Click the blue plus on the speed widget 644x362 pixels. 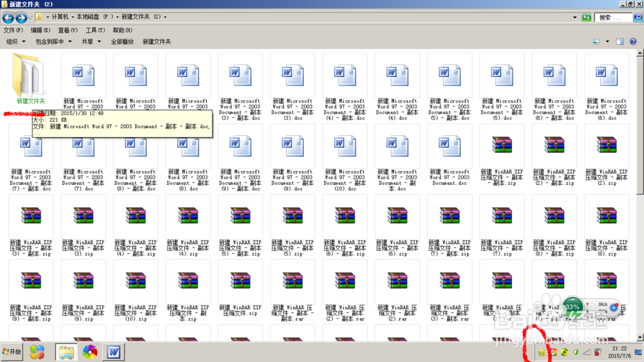click(614, 307)
